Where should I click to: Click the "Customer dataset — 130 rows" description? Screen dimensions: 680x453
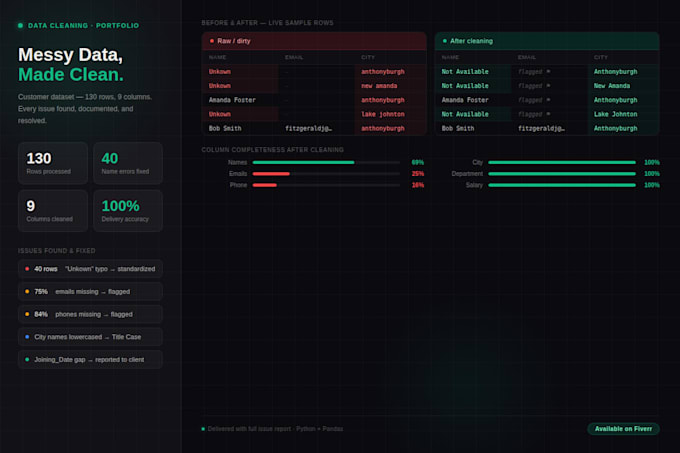85,108
